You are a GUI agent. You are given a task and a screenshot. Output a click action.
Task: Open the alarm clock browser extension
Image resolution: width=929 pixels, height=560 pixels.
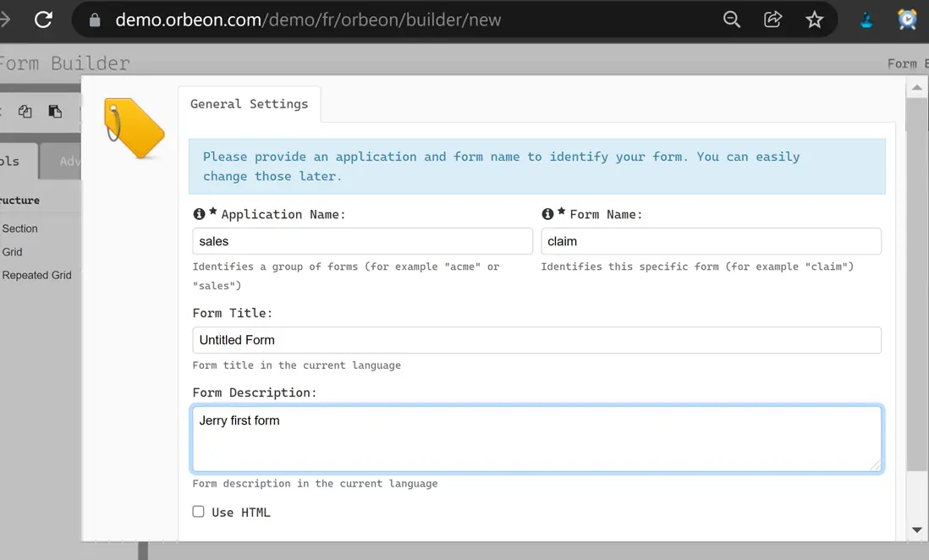pos(907,19)
